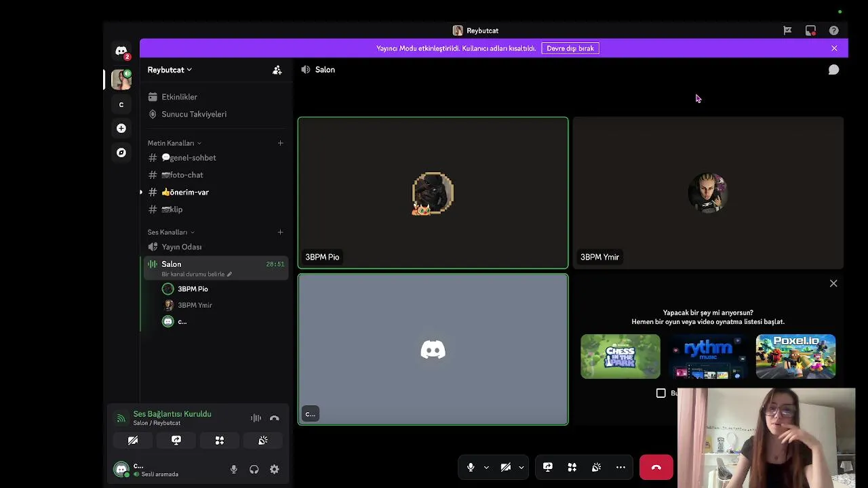This screenshot has width=868, height=488.
Task: Launch the Chess in the Park activity
Action: point(620,357)
